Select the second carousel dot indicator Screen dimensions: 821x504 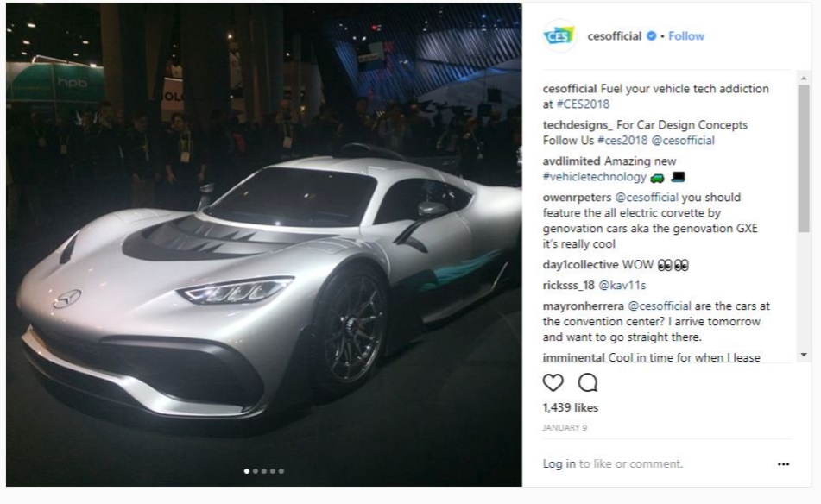click(x=256, y=471)
